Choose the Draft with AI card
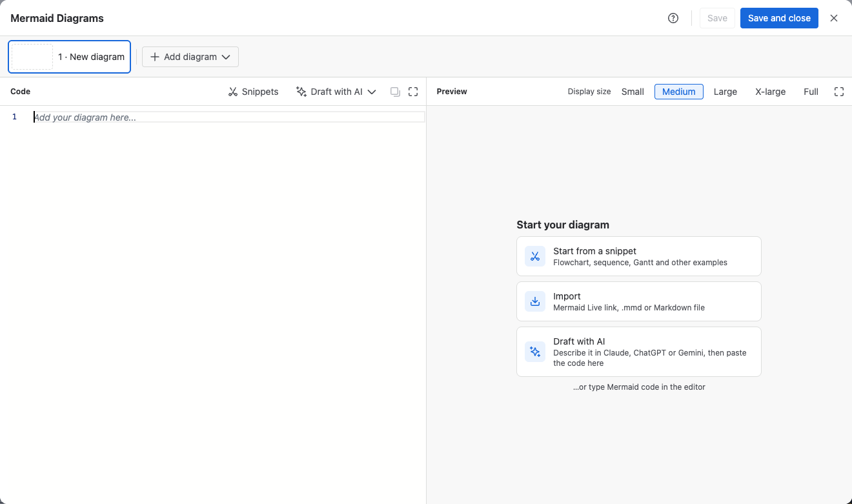The image size is (852, 504). click(x=639, y=352)
